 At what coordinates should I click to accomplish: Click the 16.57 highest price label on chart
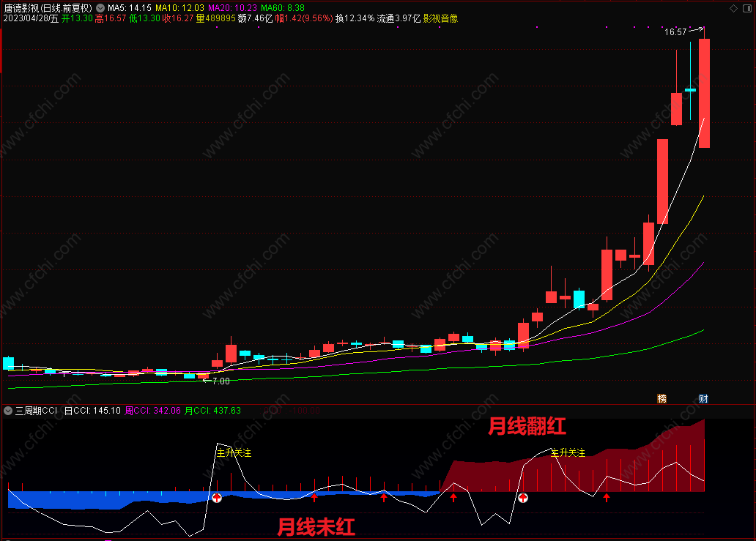pyautogui.click(x=675, y=31)
